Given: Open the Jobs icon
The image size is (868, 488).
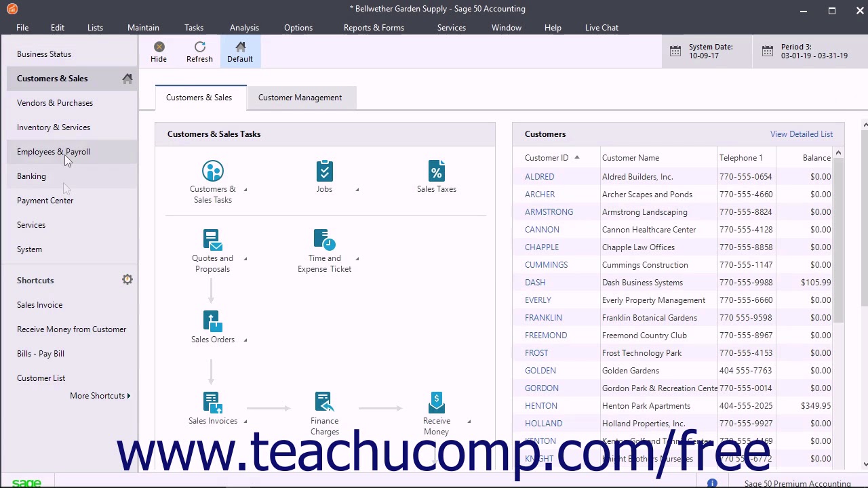Looking at the screenshot, I should [x=324, y=171].
